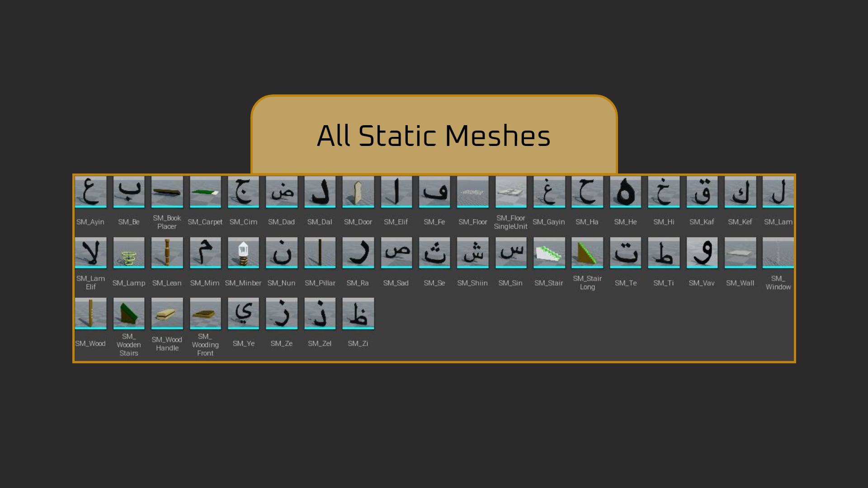Select the SM_Ayin mesh thumbnail
This screenshot has width=868, height=488.
(x=90, y=192)
